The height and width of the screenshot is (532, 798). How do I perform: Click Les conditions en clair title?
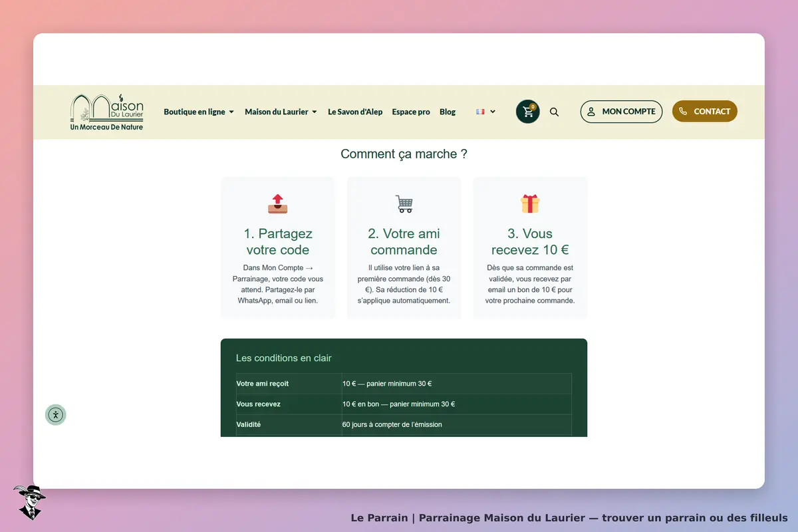(284, 358)
